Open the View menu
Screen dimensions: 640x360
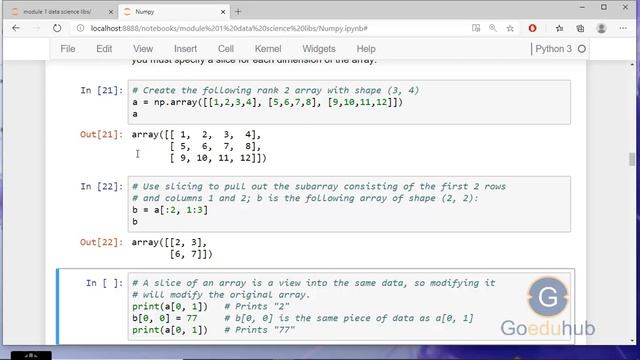pyautogui.click(x=143, y=49)
